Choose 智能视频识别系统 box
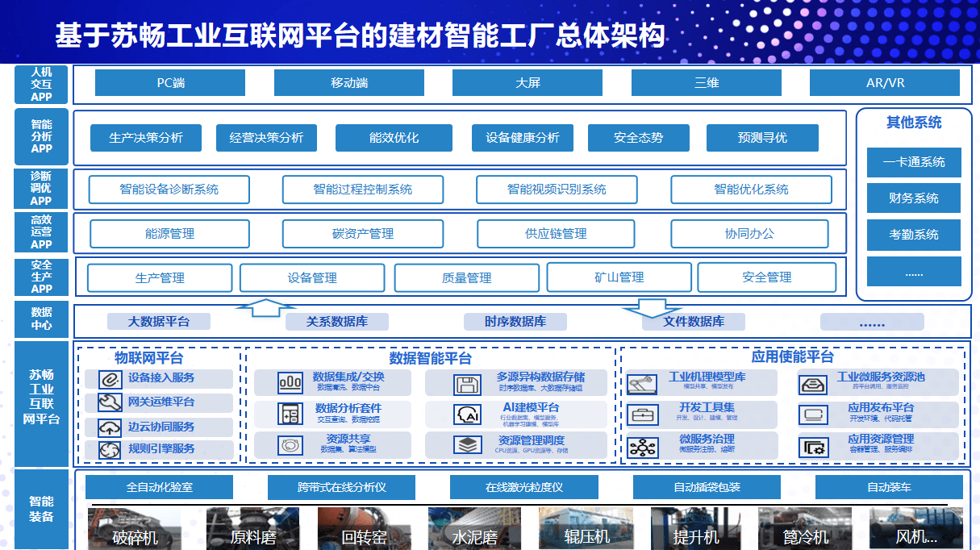This screenshot has height=550, width=980. click(557, 190)
